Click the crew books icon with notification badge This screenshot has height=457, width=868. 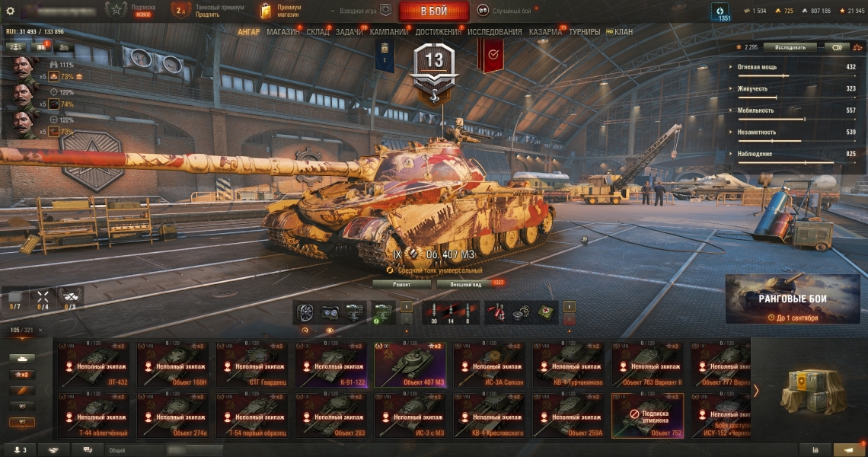point(42,47)
